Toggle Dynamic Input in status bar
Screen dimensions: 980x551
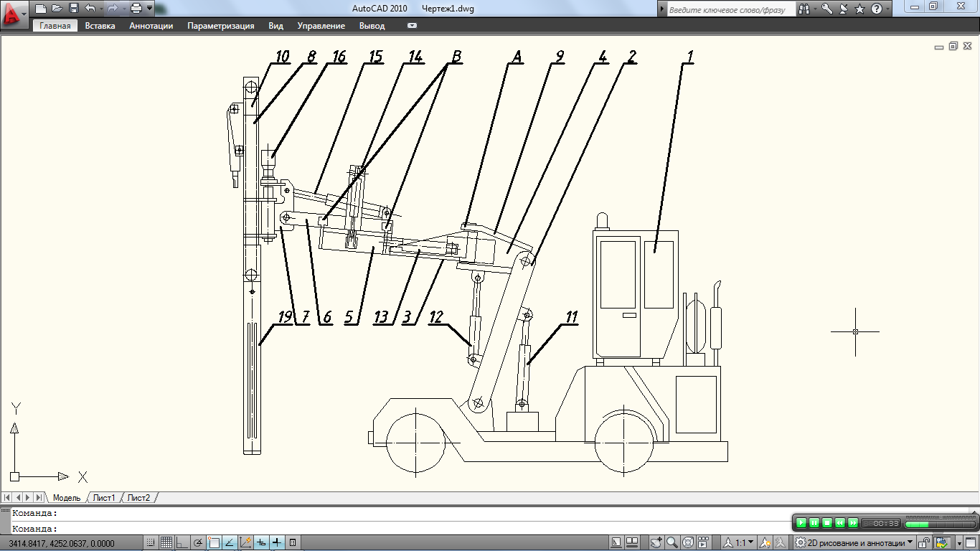point(261,543)
